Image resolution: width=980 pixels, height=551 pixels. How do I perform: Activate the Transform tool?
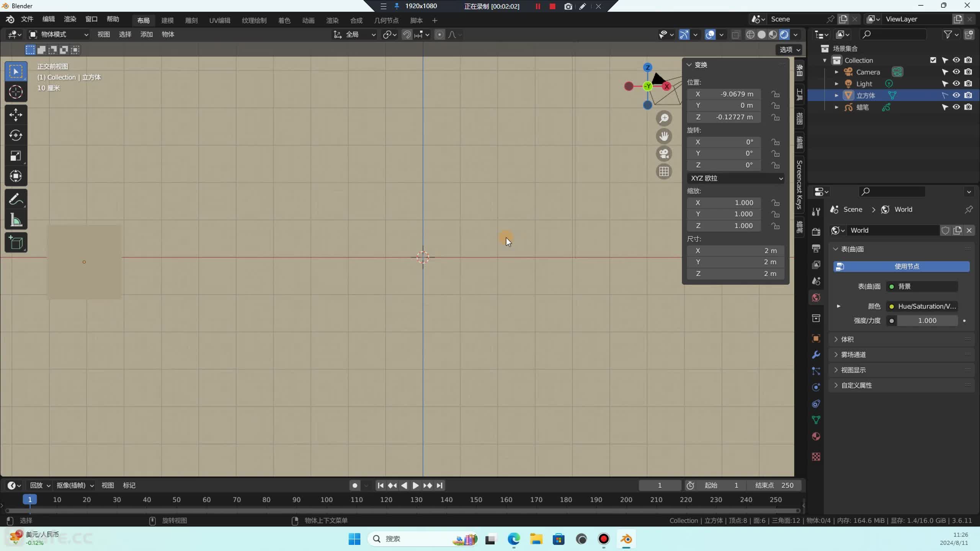click(x=16, y=176)
